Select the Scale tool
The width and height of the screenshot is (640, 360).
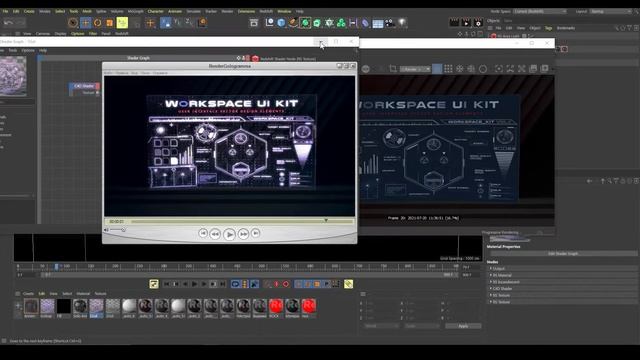109,23
